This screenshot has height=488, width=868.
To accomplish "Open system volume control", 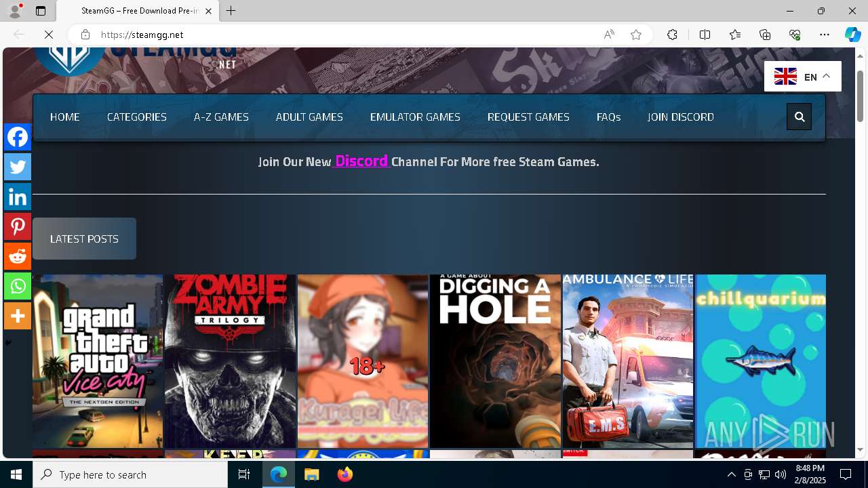I will tap(780, 474).
